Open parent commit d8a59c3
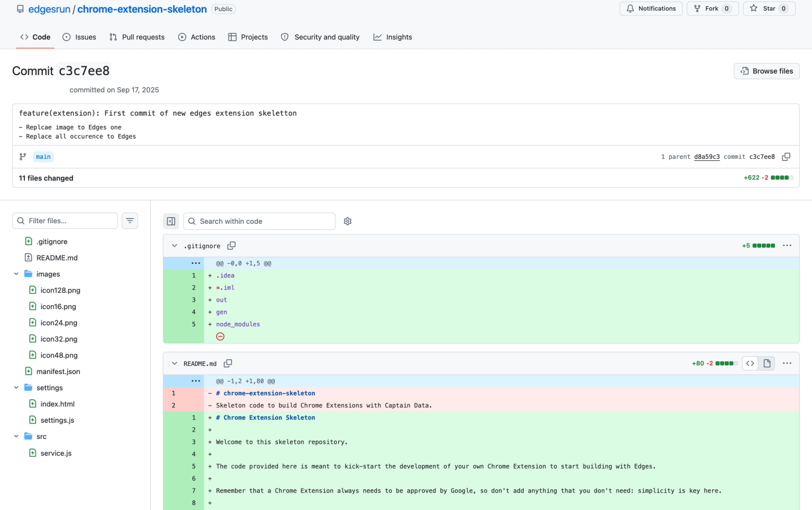This screenshot has height=510, width=812. 707,157
